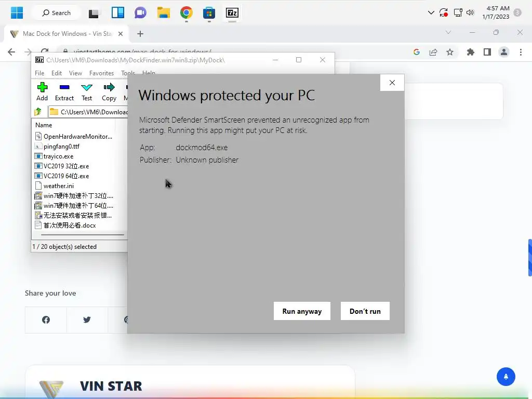The height and width of the screenshot is (399, 532).
Task: Open the Edit menu in 7-Zip
Action: coord(57,73)
